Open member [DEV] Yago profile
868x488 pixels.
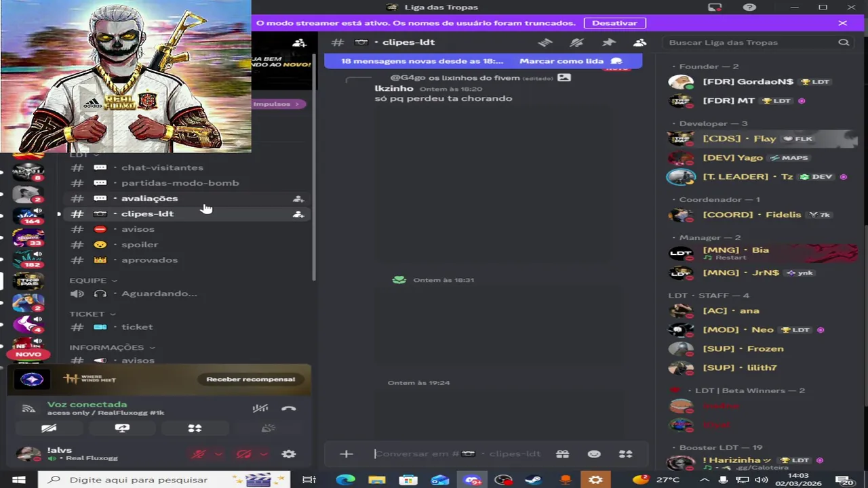click(x=763, y=158)
